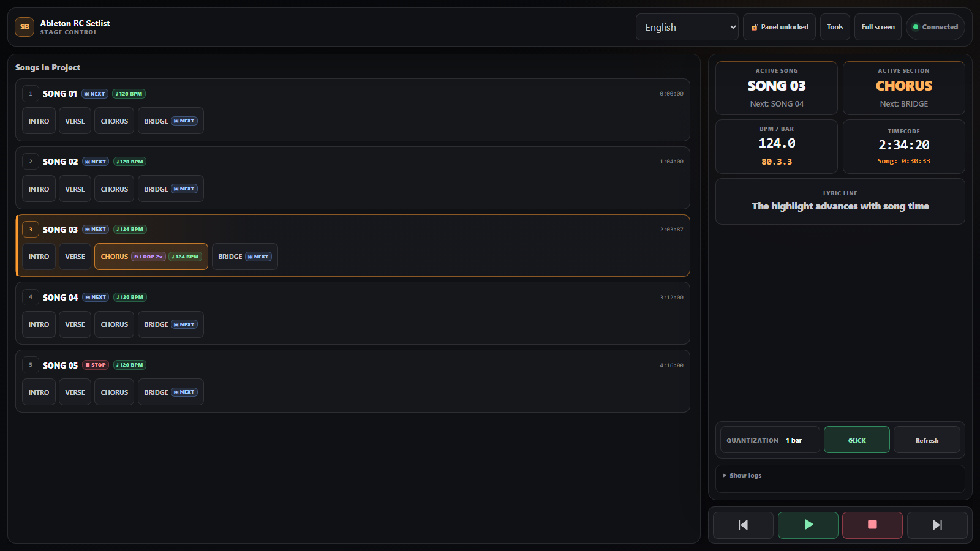Open the Quantization 1 bar selector
The image size is (980, 551).
[770, 440]
